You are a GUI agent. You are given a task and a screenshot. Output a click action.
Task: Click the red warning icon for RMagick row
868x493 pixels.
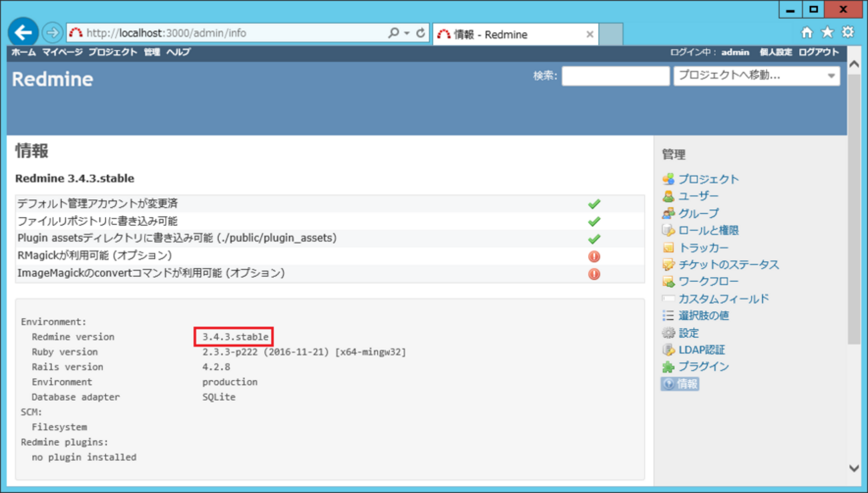[594, 256]
